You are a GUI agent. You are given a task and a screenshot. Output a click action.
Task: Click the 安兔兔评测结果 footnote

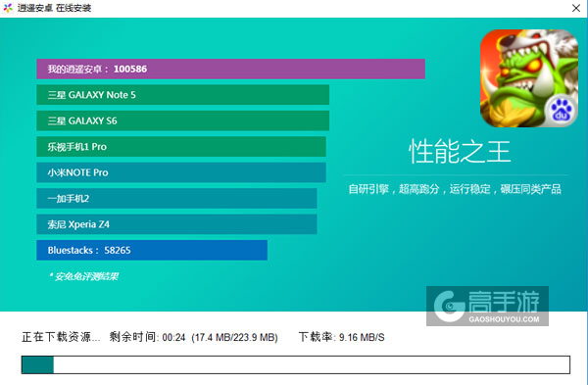pyautogui.click(x=83, y=276)
